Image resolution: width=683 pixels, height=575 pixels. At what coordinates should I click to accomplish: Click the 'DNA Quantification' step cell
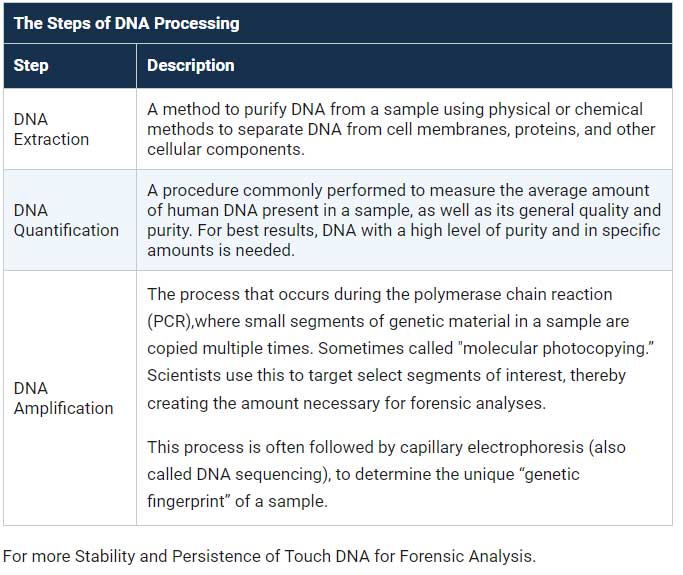pos(70,220)
